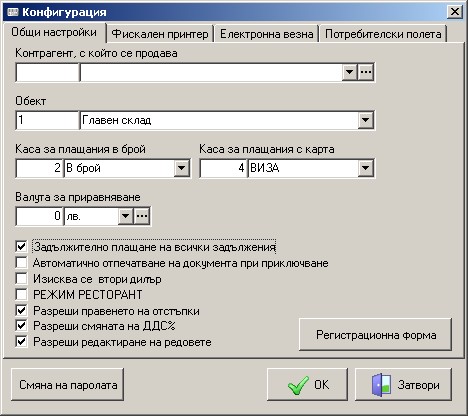Click Смяна на паролата button

point(68,384)
